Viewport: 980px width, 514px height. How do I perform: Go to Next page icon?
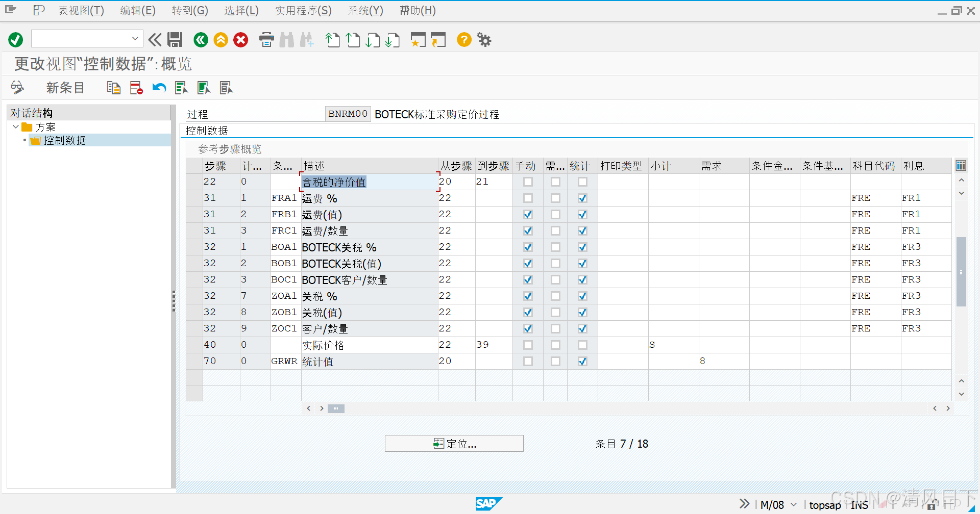tap(373, 40)
